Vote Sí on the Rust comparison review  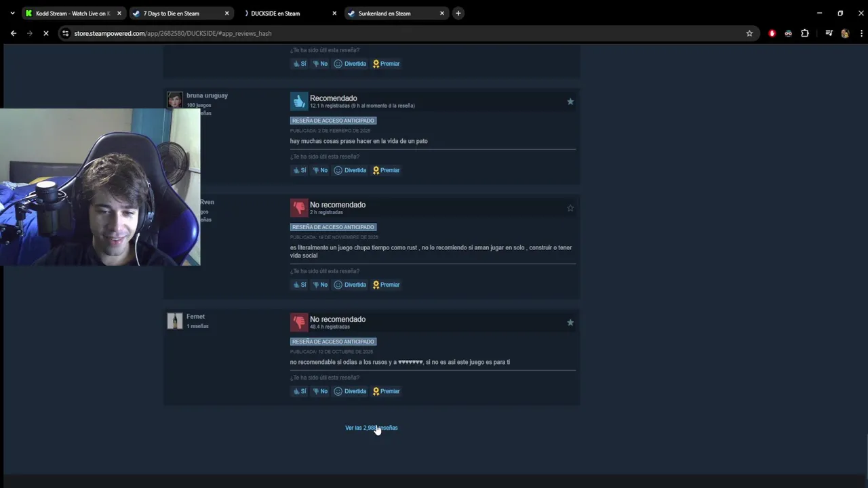(299, 285)
